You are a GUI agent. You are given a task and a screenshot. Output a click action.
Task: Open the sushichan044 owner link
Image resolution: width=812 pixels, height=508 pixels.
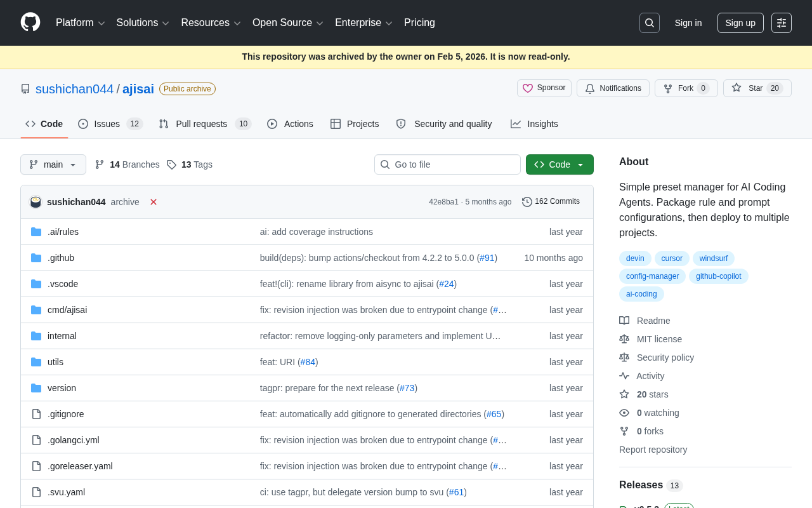(74, 89)
